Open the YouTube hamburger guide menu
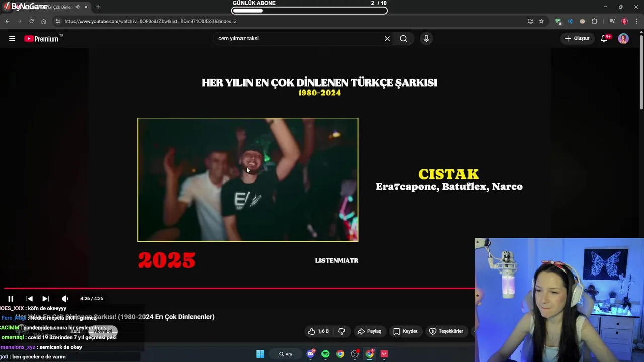 tap(12, 39)
